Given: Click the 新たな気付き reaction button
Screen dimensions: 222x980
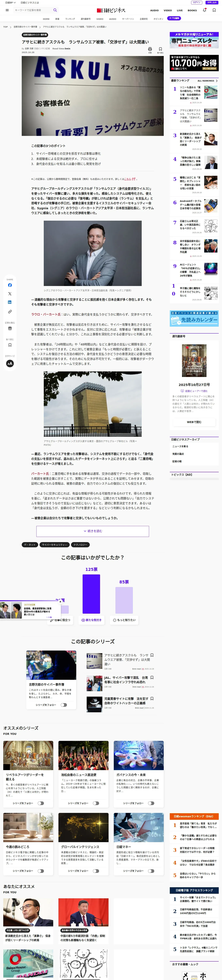Looking at the screenshot, I should coord(92,620).
